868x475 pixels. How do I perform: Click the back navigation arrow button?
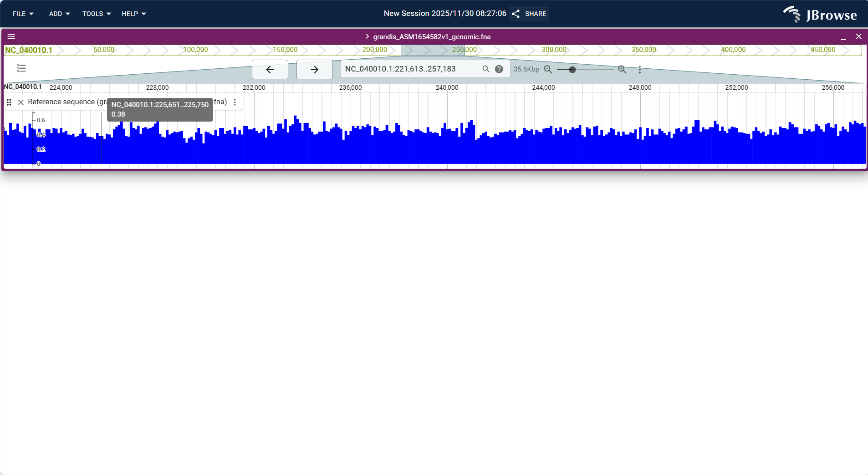(x=270, y=69)
